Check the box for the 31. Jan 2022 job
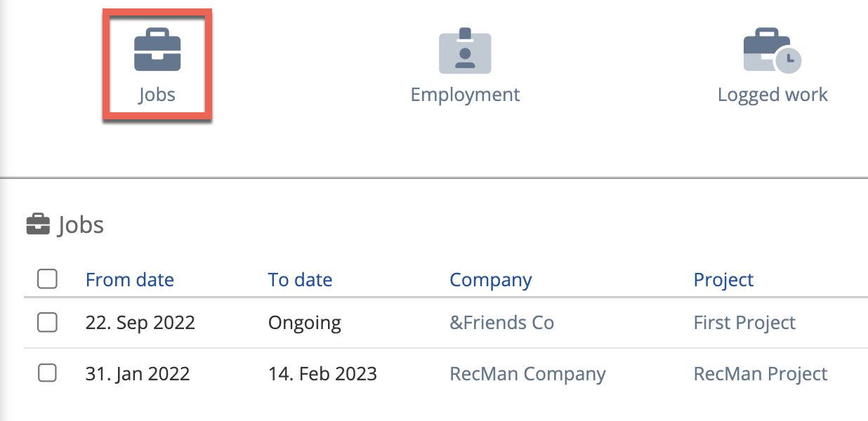Screen dimensions: 868x421 point(47,373)
